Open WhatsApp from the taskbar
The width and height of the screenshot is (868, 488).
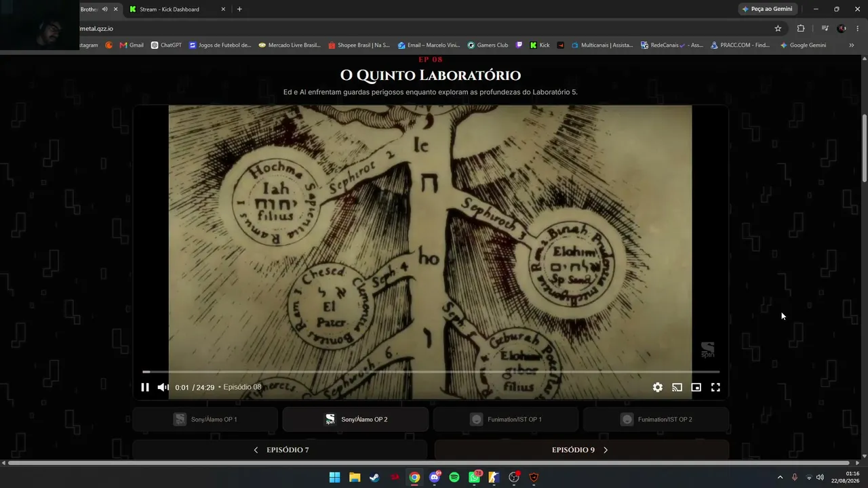click(475, 477)
